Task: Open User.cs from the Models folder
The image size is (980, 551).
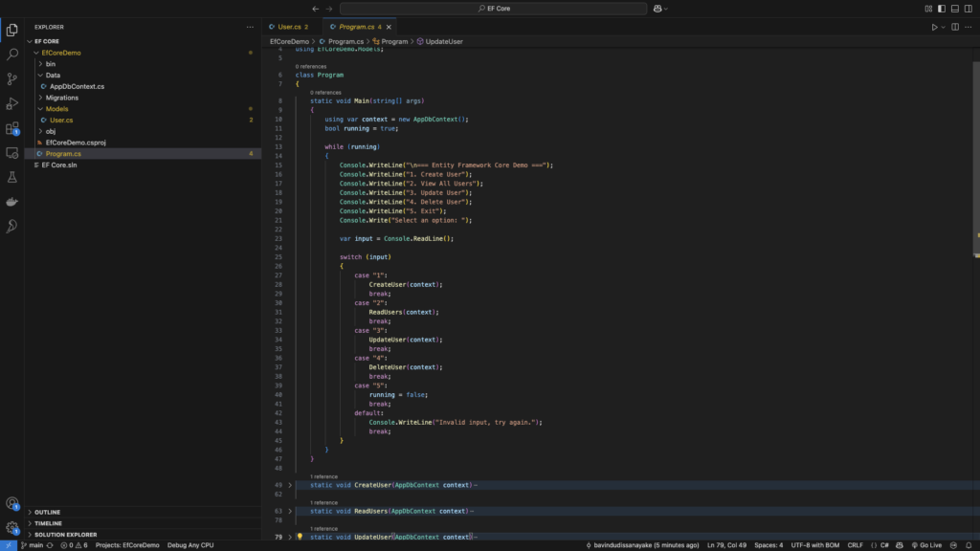Action: pyautogui.click(x=61, y=120)
